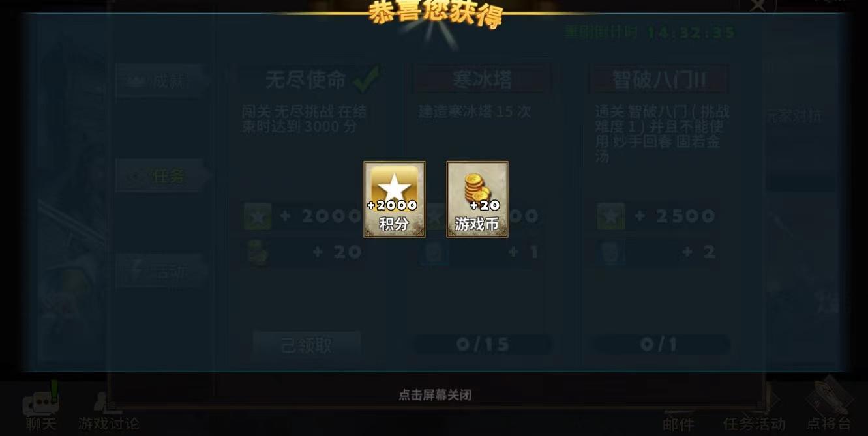
Task: Switch to the 成就 achievements tab
Action: click(161, 81)
